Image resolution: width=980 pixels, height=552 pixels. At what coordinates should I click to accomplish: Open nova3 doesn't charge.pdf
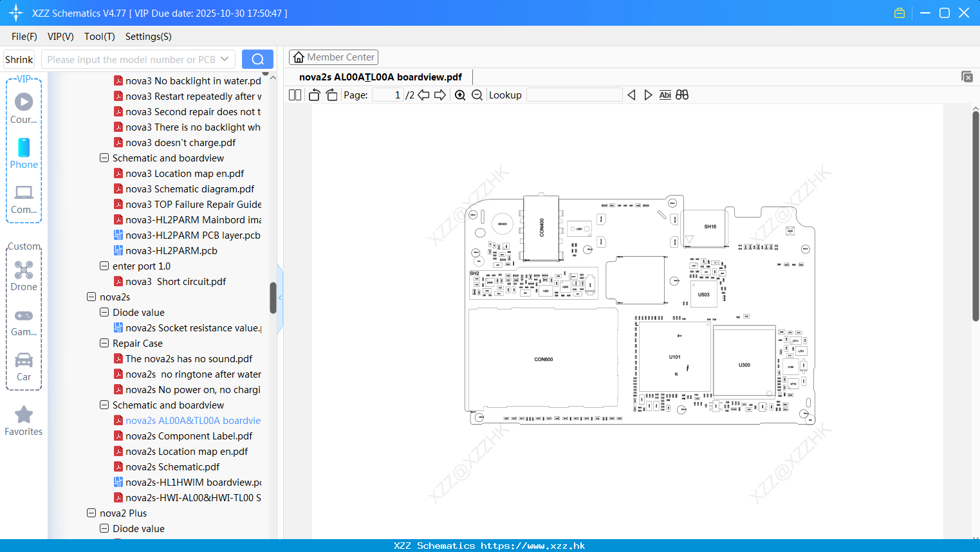click(175, 142)
